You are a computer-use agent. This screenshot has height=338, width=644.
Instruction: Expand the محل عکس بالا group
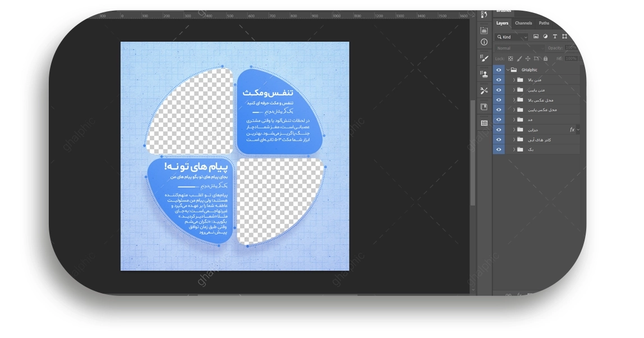click(x=514, y=99)
